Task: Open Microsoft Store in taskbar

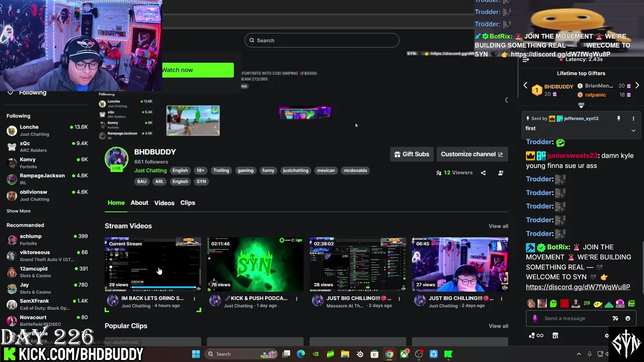Action: (374, 354)
